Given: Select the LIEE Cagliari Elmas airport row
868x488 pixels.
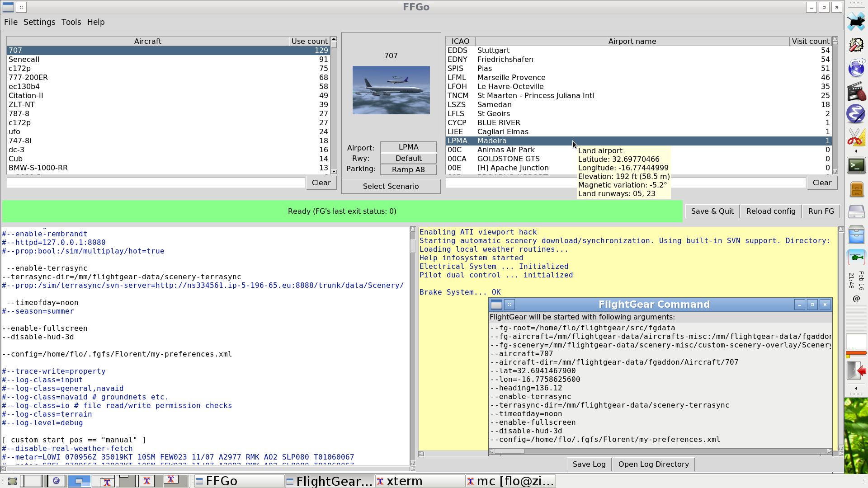Looking at the screenshot, I should coord(639,132).
